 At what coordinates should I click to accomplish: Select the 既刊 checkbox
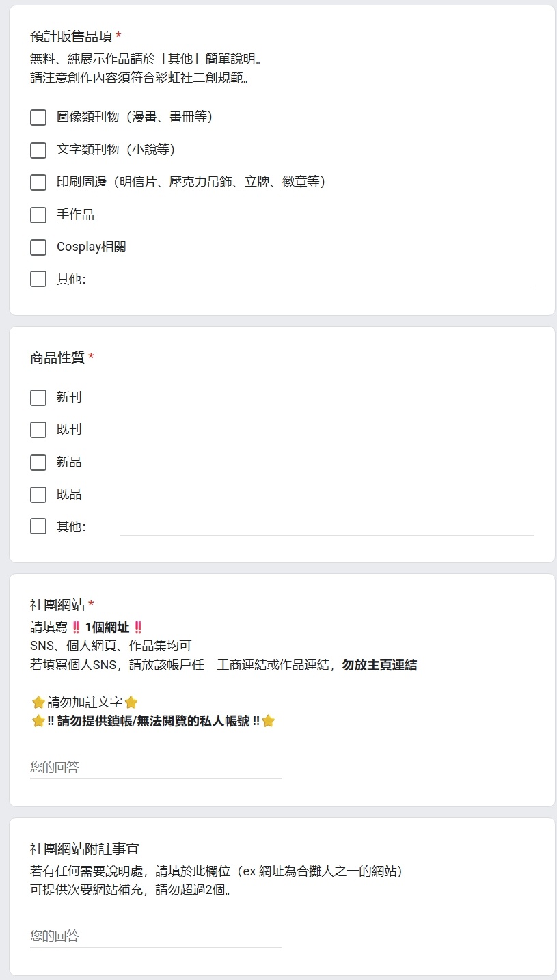[38, 430]
